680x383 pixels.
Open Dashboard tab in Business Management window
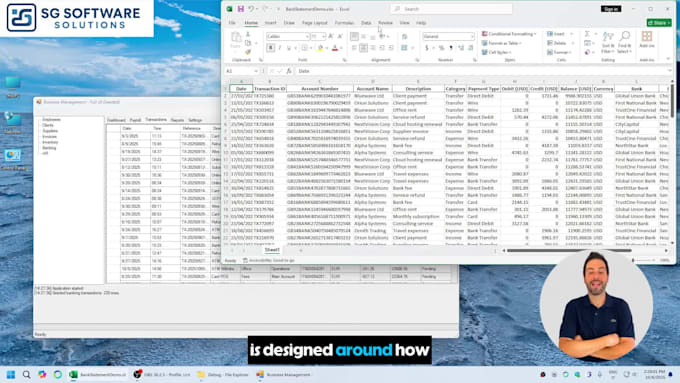(x=116, y=120)
